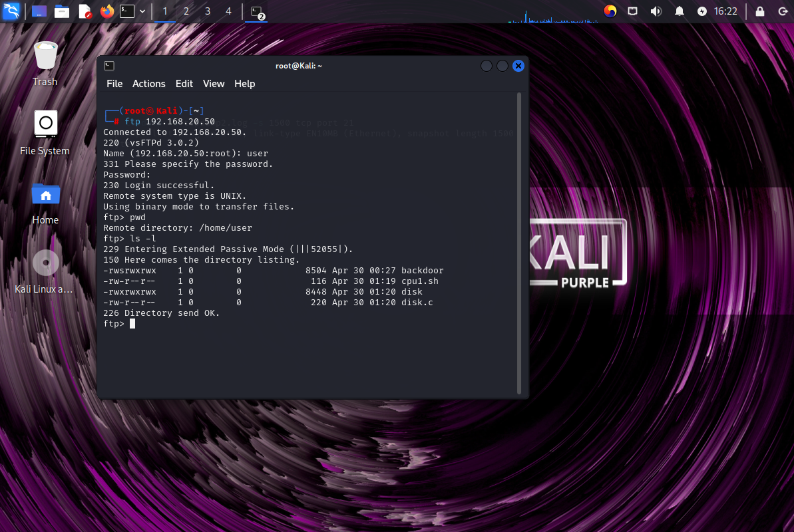The image size is (794, 532).
Task: Click the root@Kali title bar text
Action: click(x=299, y=66)
